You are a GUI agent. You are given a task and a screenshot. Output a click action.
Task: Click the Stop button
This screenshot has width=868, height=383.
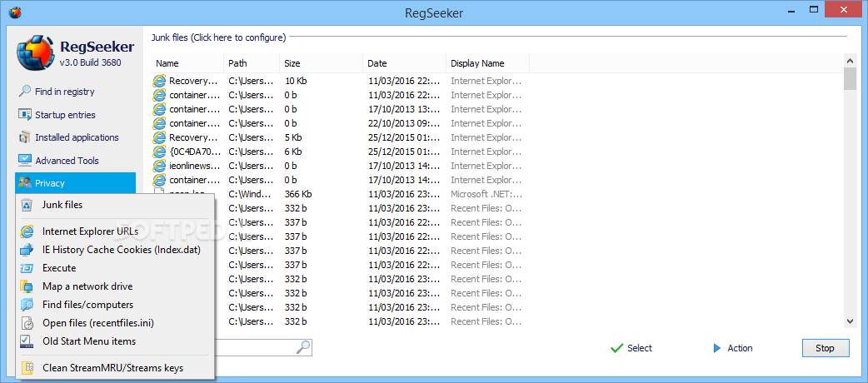click(825, 348)
